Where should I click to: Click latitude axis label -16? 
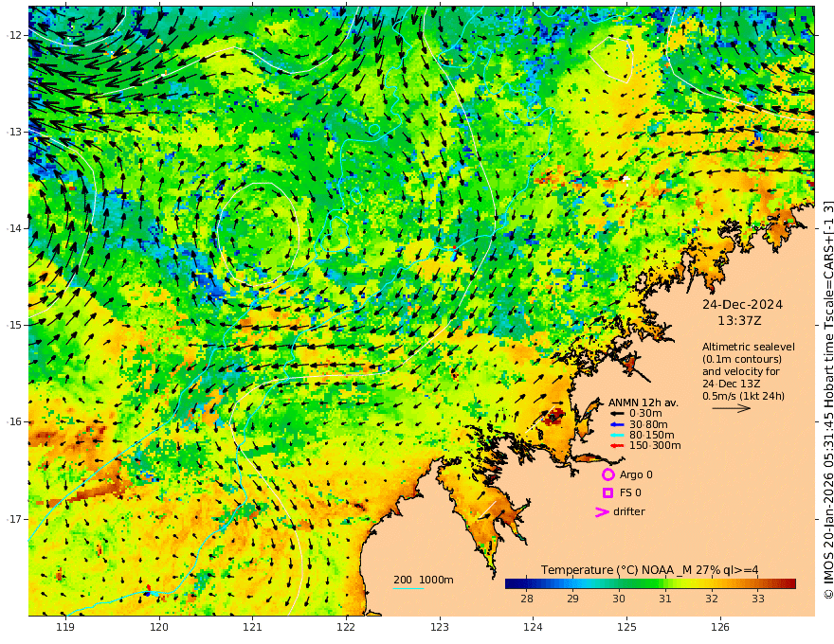[x=14, y=421]
